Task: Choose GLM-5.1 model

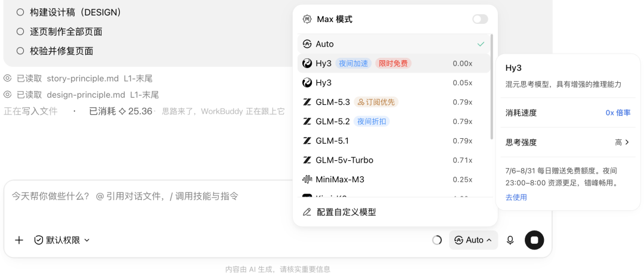Action: [x=394, y=141]
